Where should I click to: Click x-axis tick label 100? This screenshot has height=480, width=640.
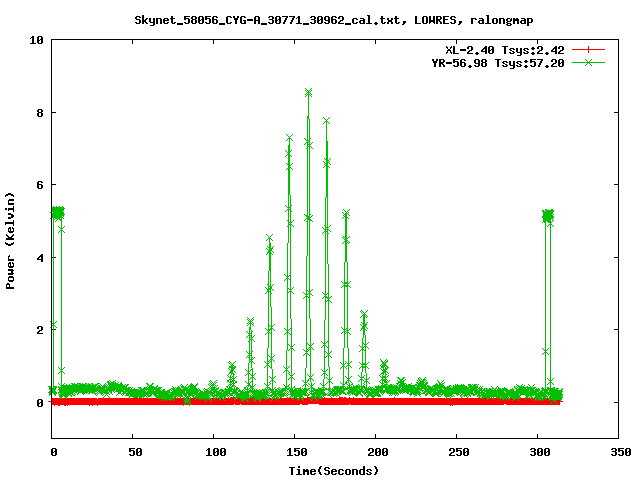pos(216,452)
